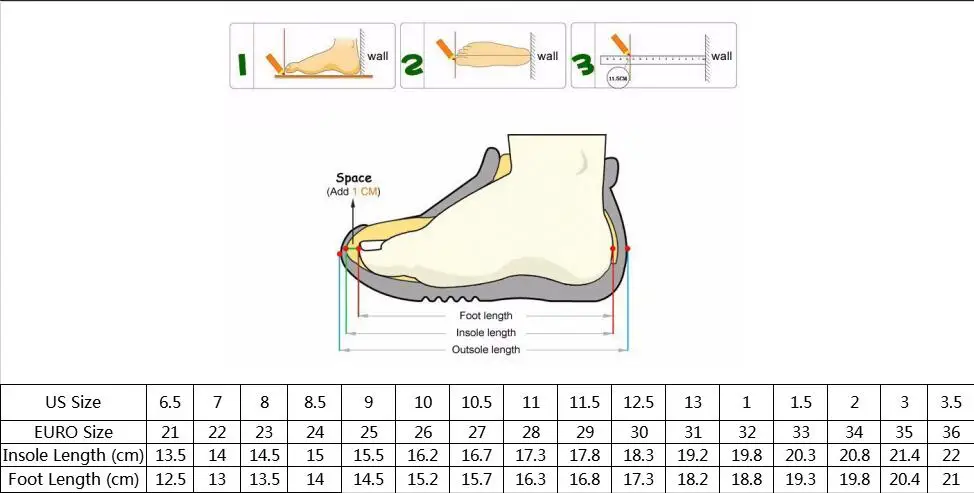This screenshot has height=493, width=974.
Task: Click US size 3.5 cell
Action: click(x=951, y=402)
